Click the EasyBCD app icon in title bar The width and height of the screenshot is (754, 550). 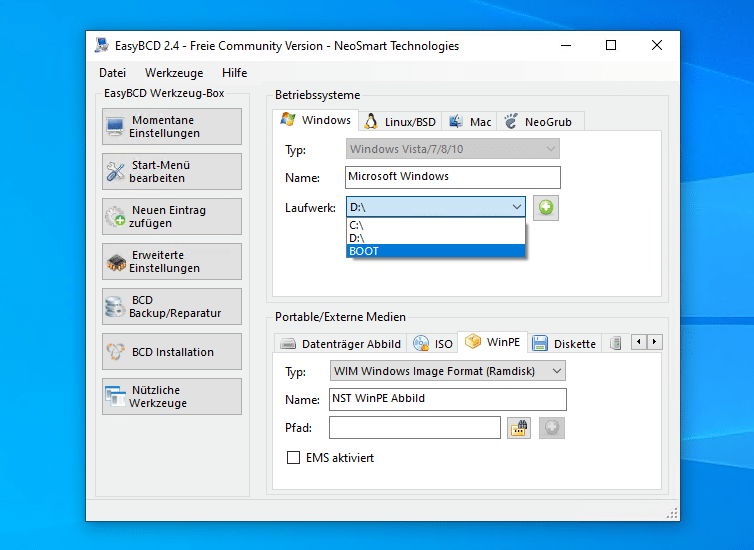(101, 45)
